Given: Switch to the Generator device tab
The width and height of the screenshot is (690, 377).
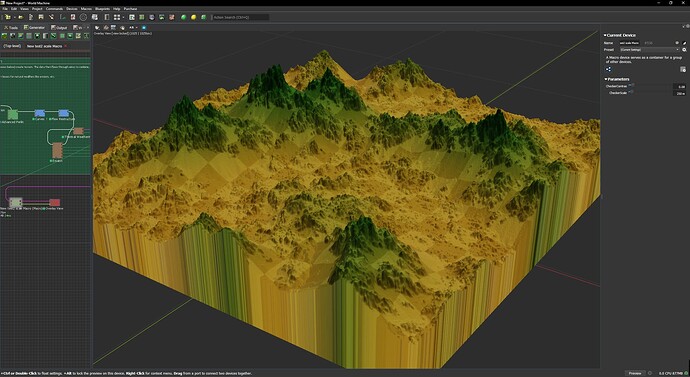Looking at the screenshot, I should [34, 28].
